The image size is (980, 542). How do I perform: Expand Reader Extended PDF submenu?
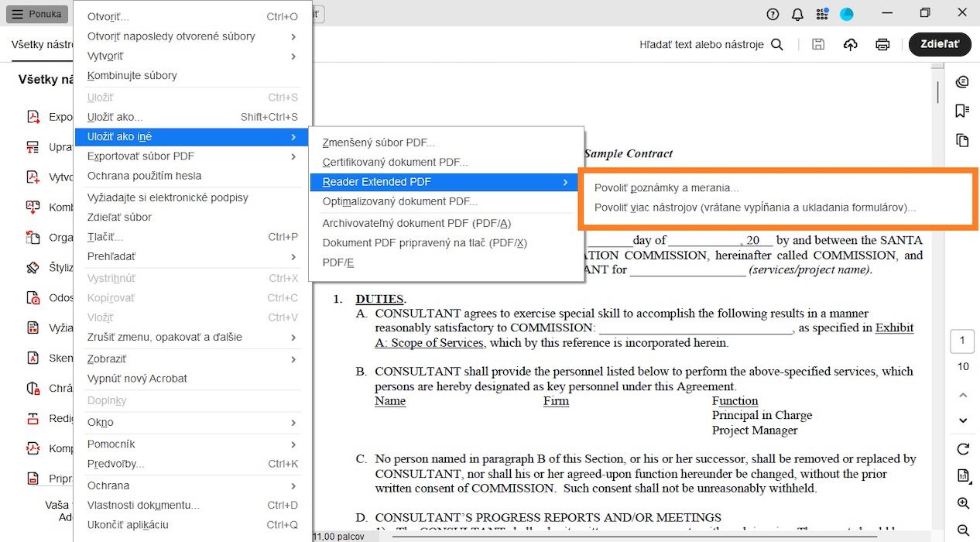pyautogui.click(x=446, y=182)
